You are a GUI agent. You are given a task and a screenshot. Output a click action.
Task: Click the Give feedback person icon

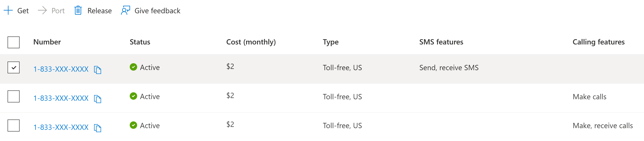point(126,11)
